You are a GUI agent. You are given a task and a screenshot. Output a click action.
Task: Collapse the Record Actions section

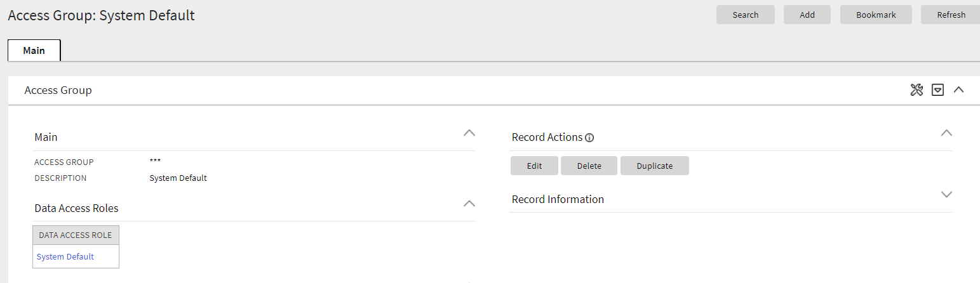point(946,133)
